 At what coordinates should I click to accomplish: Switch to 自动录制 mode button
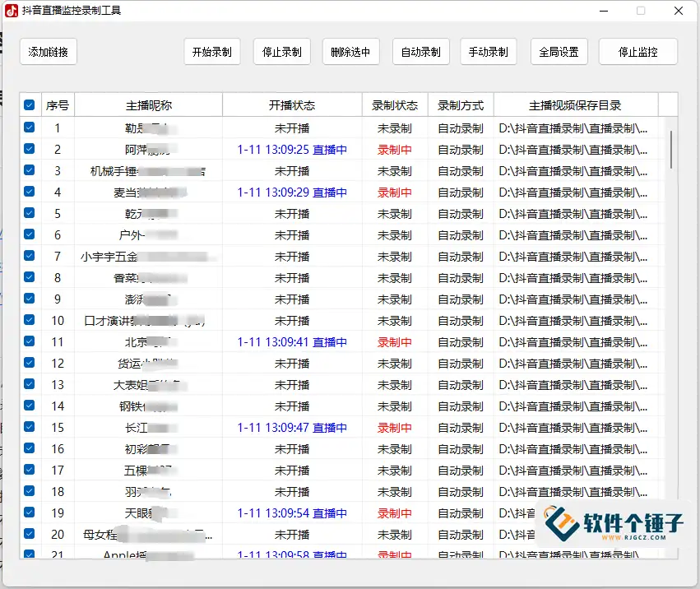[x=420, y=52]
